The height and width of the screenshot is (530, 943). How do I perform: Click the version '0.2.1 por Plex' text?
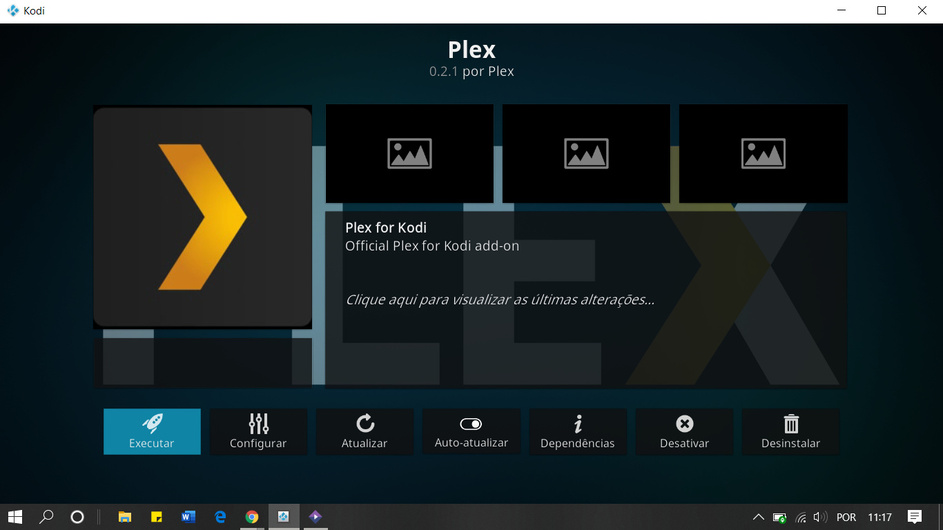pos(472,71)
